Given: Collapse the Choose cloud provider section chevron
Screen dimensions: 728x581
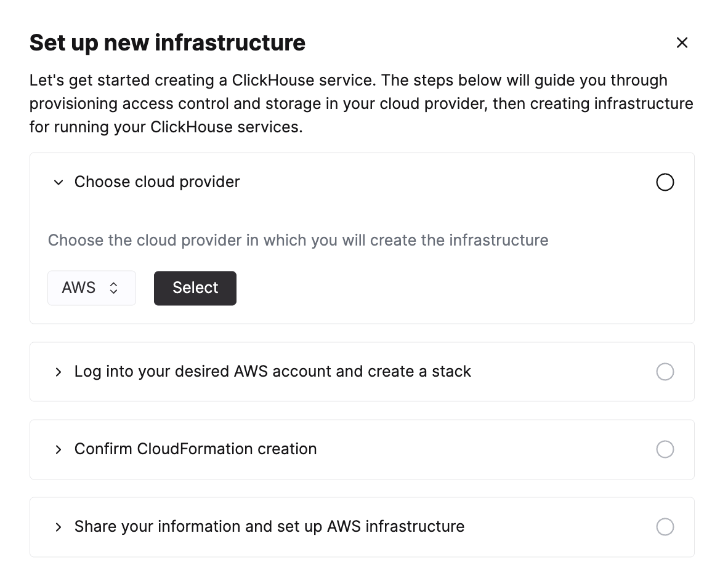Looking at the screenshot, I should (x=59, y=182).
